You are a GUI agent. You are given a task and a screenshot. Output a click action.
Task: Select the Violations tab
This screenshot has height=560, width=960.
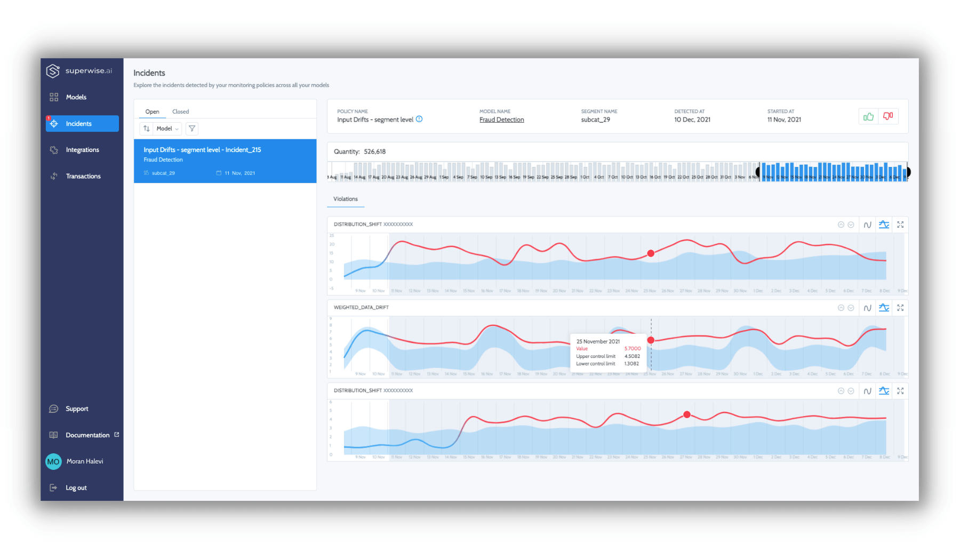click(345, 199)
